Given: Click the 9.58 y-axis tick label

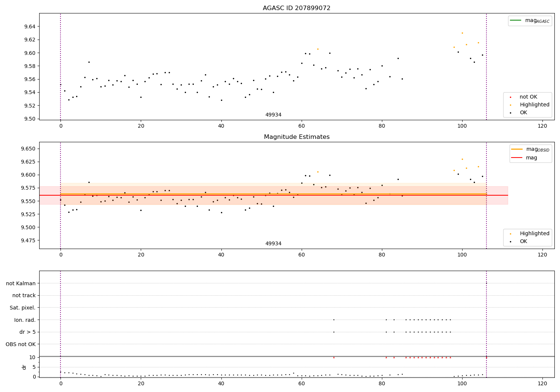Looking at the screenshot, I should click(30, 66).
